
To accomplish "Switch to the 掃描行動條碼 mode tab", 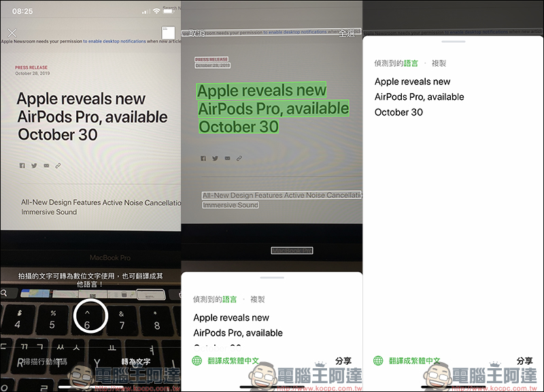I will (x=45, y=361).
